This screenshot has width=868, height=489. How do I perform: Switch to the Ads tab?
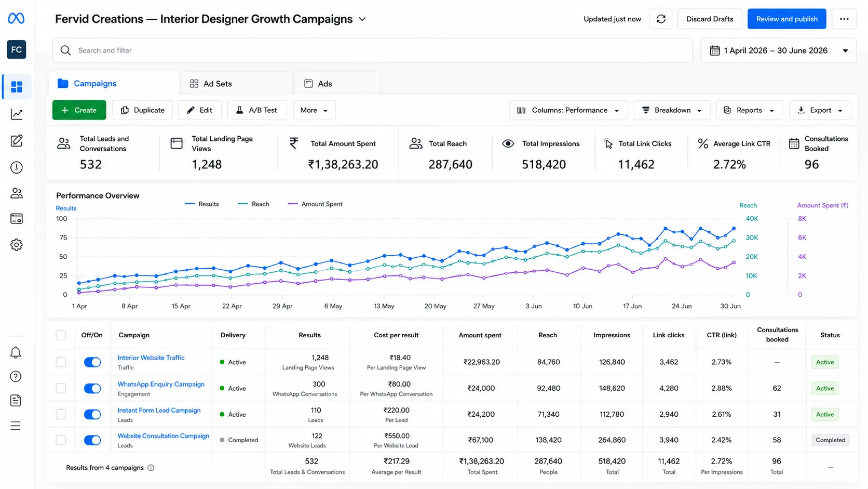[x=336, y=83]
